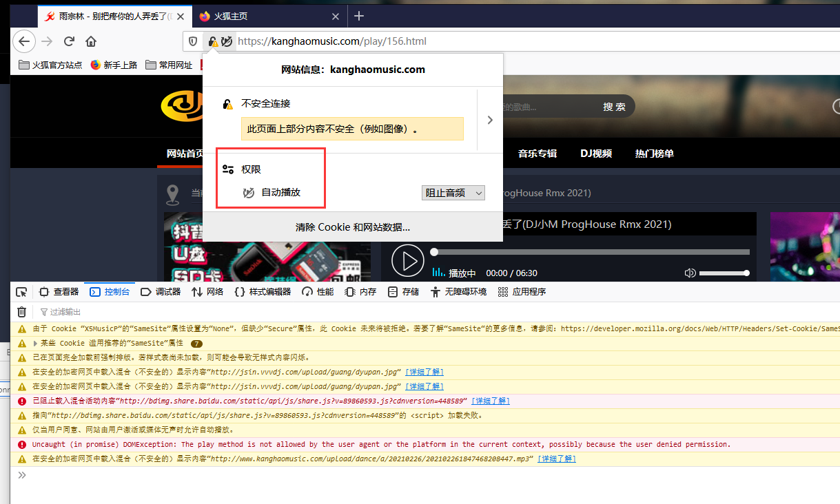Open the Firefox home page icon
Viewport: 840px width, 504px height.
[x=91, y=41]
